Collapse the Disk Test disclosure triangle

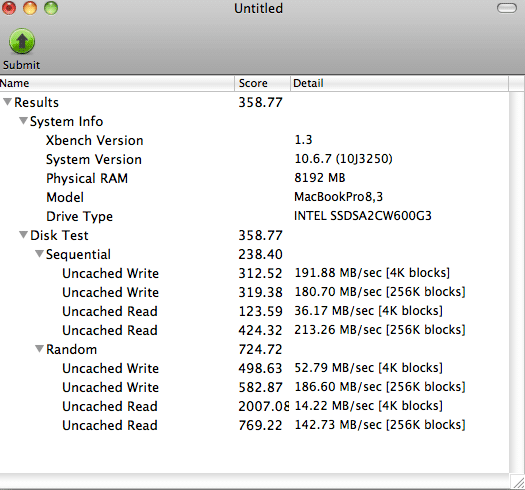point(23,235)
